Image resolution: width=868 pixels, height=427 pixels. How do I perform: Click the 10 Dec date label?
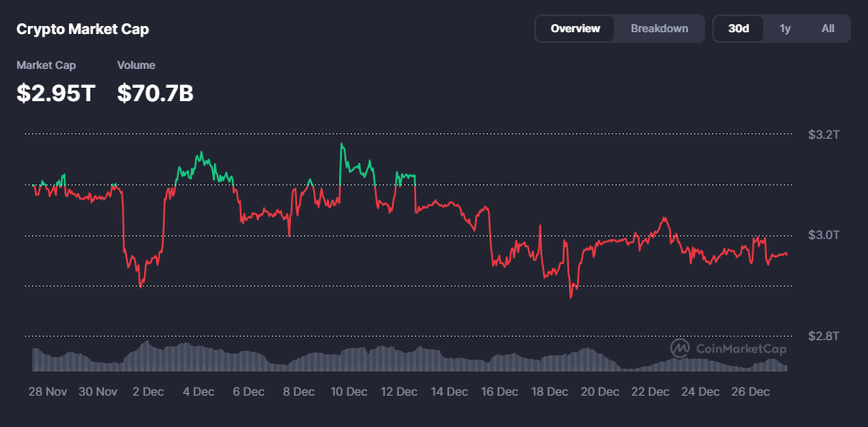tap(349, 391)
